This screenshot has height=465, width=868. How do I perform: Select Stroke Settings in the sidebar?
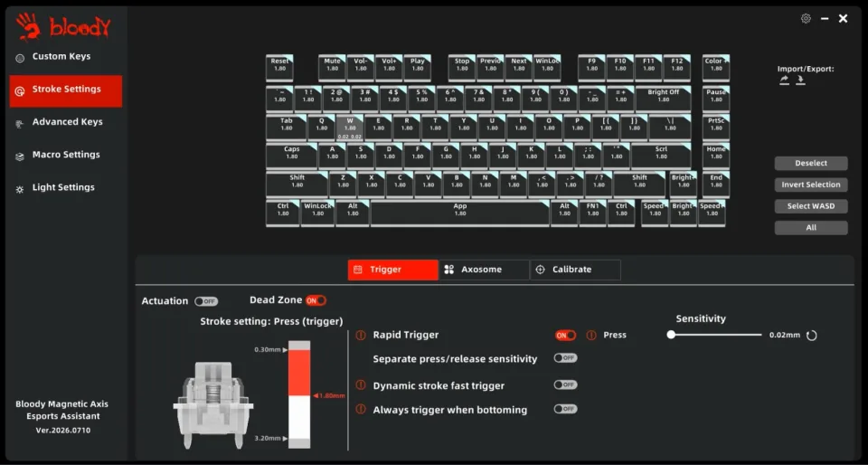[x=66, y=91]
